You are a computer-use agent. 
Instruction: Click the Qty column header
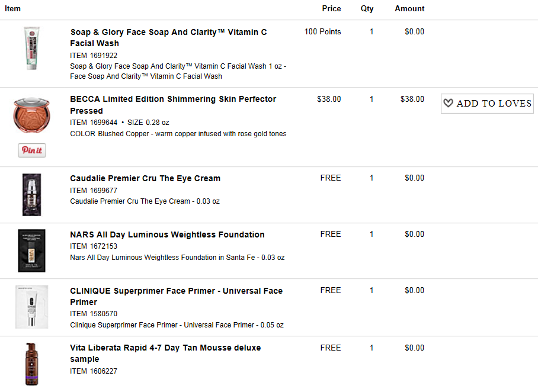(367, 8)
